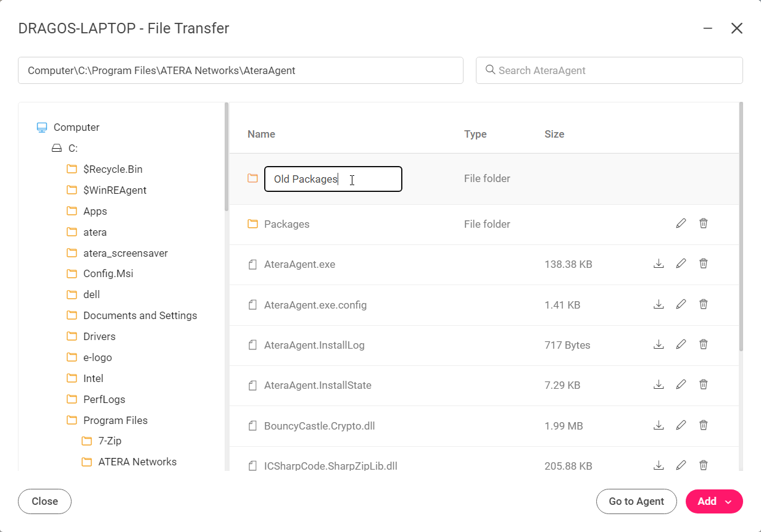Viewport: 761px width, 532px height.
Task: Click inside the Old Packages rename box
Action: (333, 179)
